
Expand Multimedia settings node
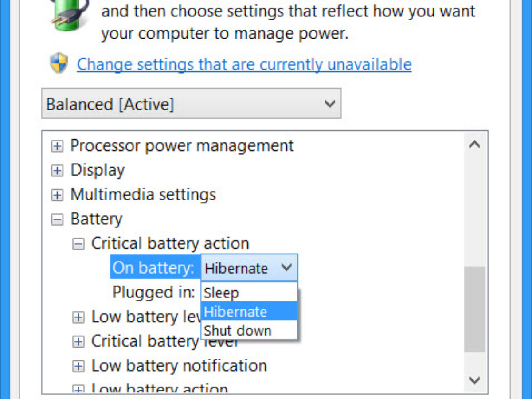[x=57, y=195]
